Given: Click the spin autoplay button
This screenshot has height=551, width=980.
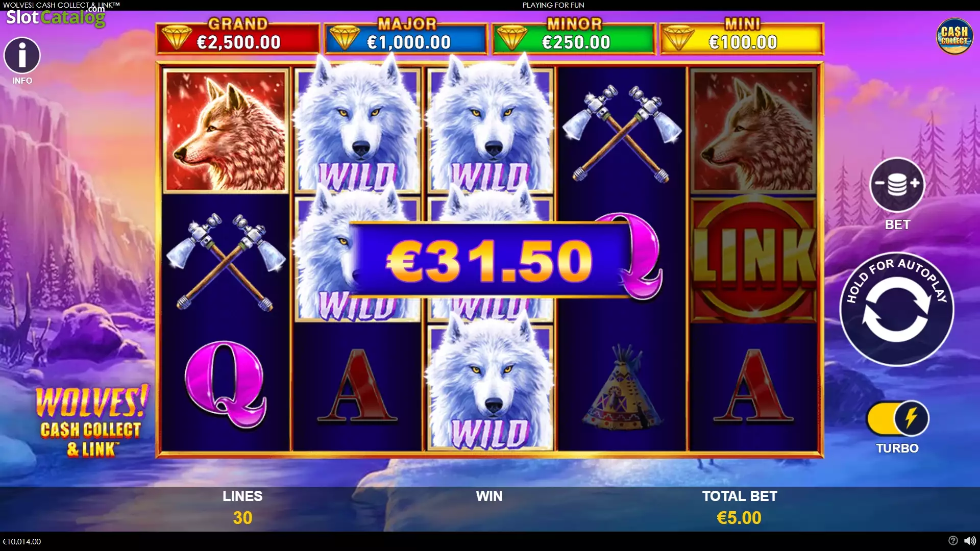Looking at the screenshot, I should click(897, 309).
